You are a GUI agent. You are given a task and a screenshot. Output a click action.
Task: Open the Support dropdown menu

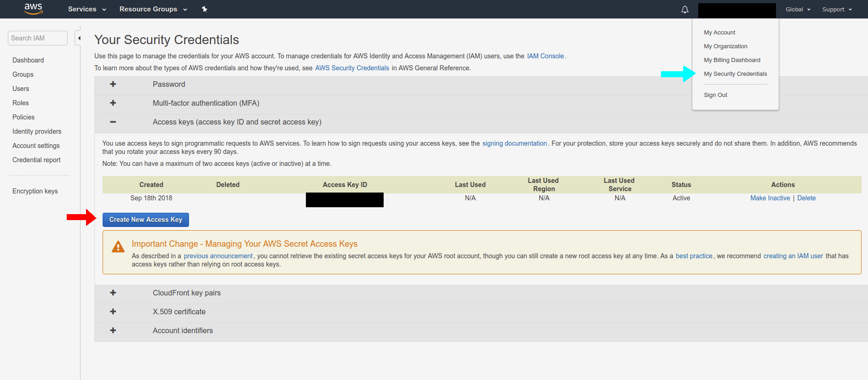(x=837, y=9)
